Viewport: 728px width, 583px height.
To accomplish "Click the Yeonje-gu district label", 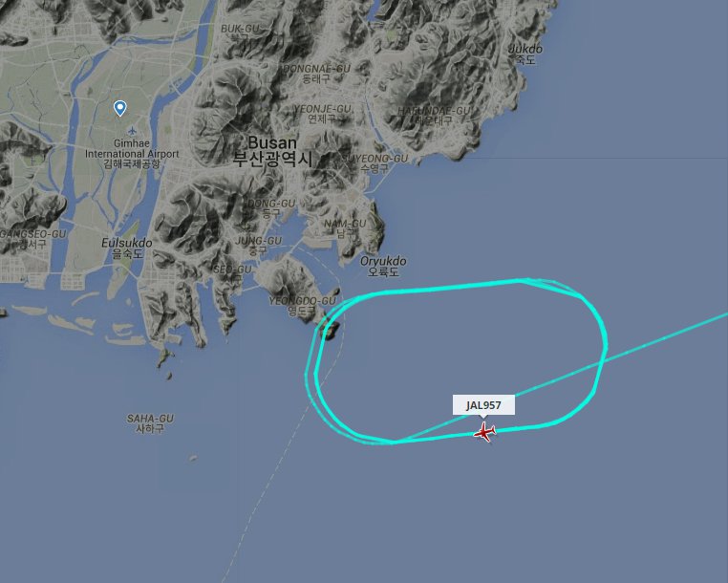I will [x=322, y=114].
